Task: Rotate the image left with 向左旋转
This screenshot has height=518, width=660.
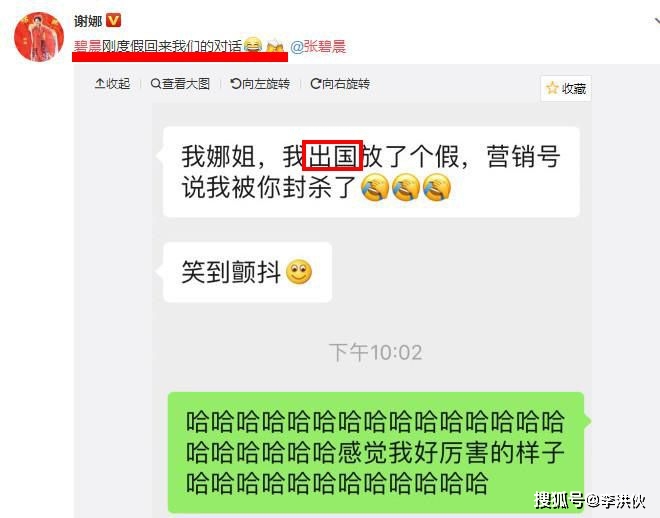Action: (x=260, y=84)
